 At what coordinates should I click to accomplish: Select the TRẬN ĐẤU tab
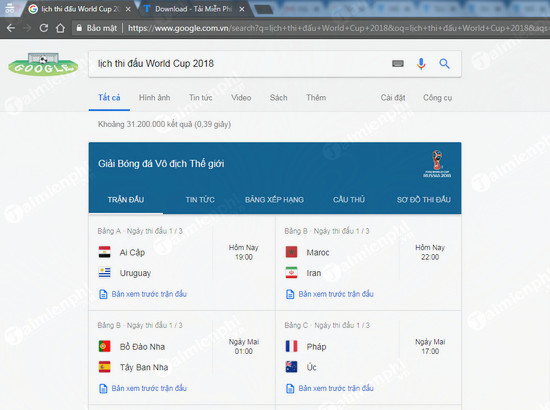[x=126, y=200]
